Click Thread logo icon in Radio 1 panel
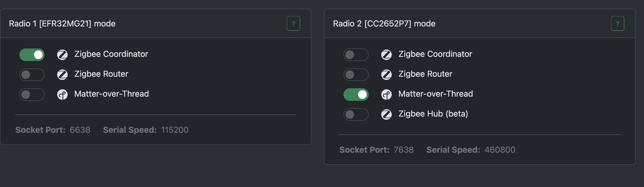 pos(62,95)
